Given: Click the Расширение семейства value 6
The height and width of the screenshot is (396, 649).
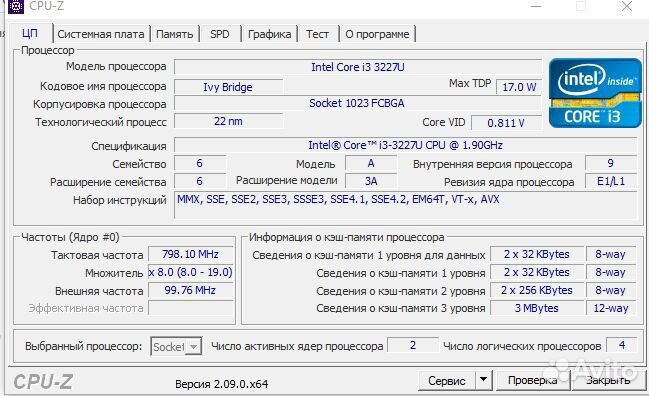Looking at the screenshot, I should (x=200, y=181).
